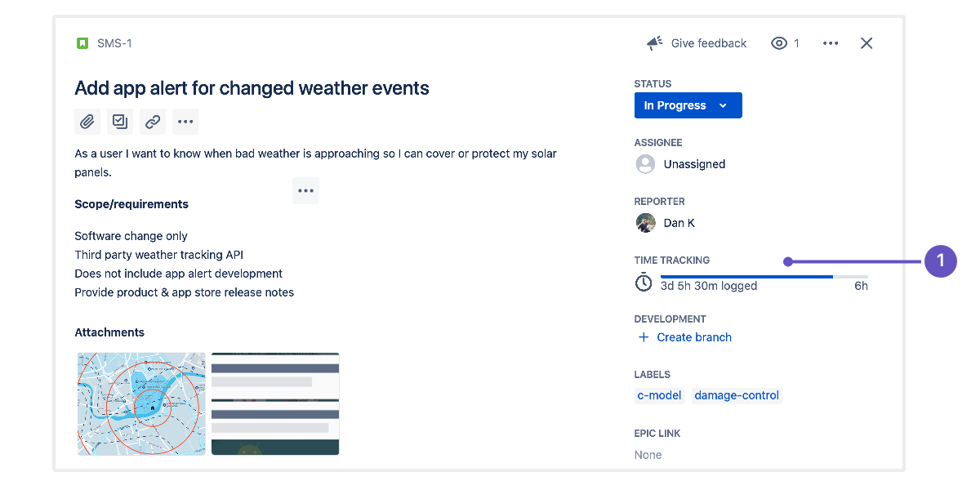Open the ellipsis menu above Attachments section

(x=306, y=190)
